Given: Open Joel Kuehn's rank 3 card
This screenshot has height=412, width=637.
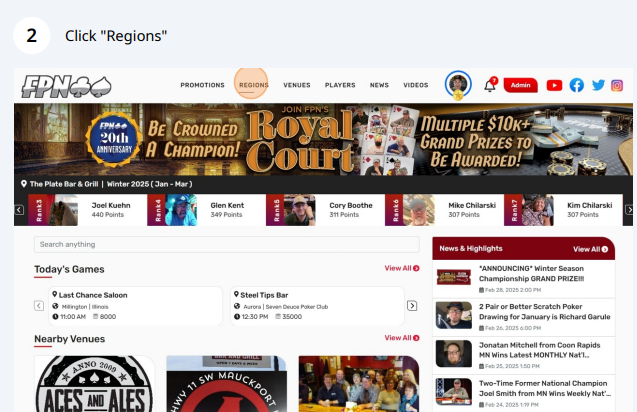Looking at the screenshot, I should click(x=87, y=210).
